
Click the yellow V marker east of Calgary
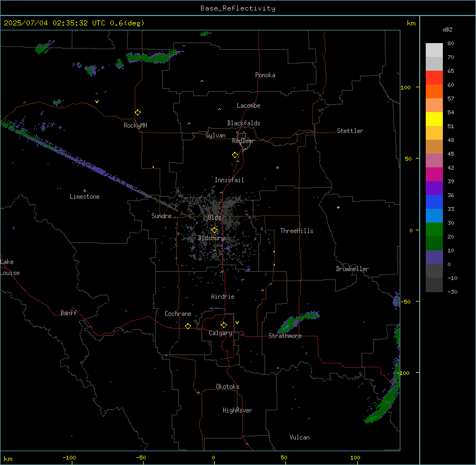pyautogui.click(x=237, y=323)
